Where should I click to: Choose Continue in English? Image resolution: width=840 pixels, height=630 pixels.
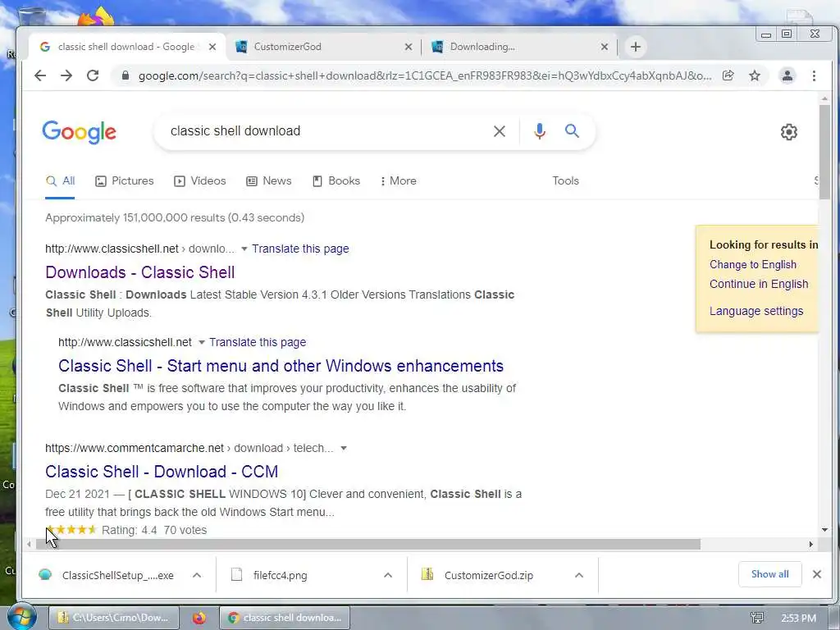pyautogui.click(x=759, y=284)
